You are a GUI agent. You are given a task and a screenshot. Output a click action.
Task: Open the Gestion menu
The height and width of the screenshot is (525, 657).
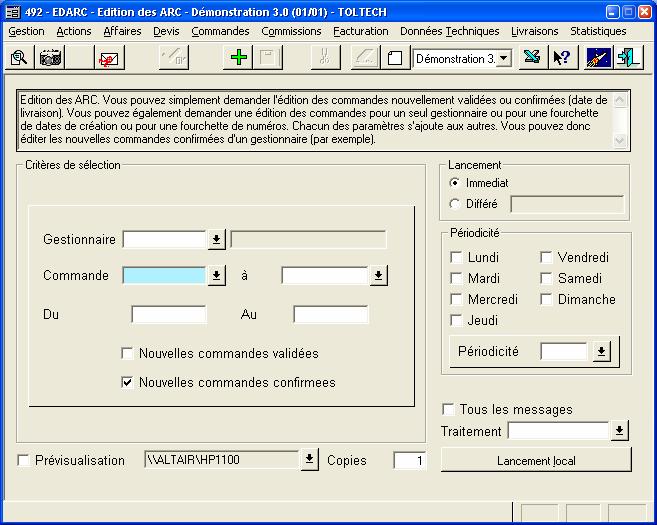point(26,31)
